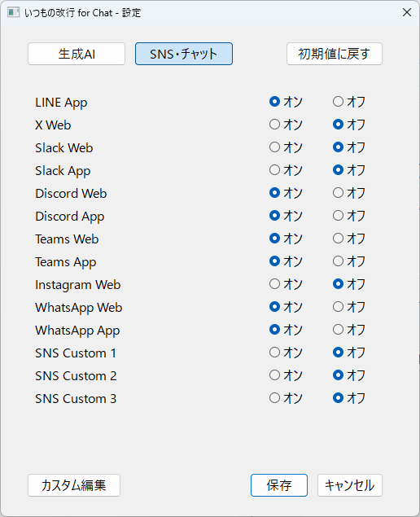Turn X Web オフ
Screen dimensions: 420x517
coord(349,125)
